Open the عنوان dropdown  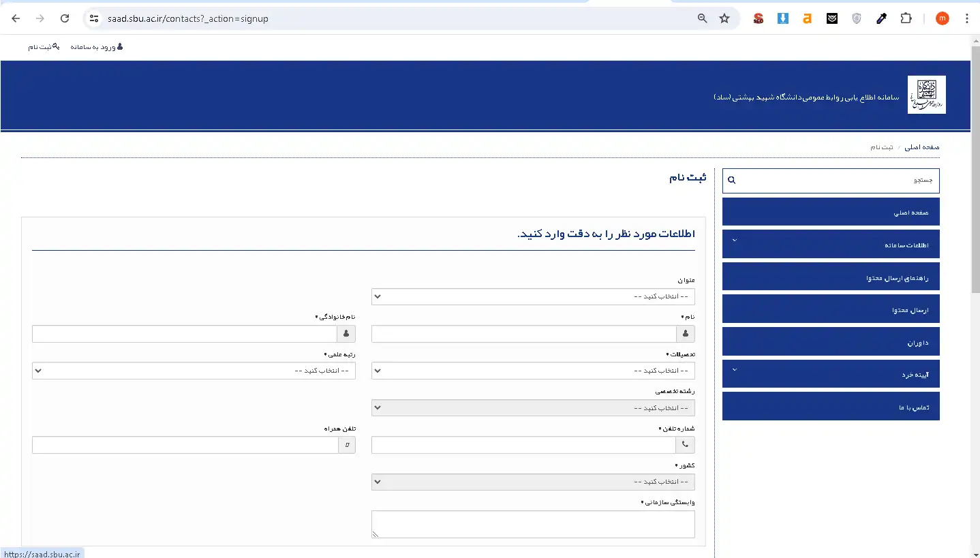click(x=533, y=296)
